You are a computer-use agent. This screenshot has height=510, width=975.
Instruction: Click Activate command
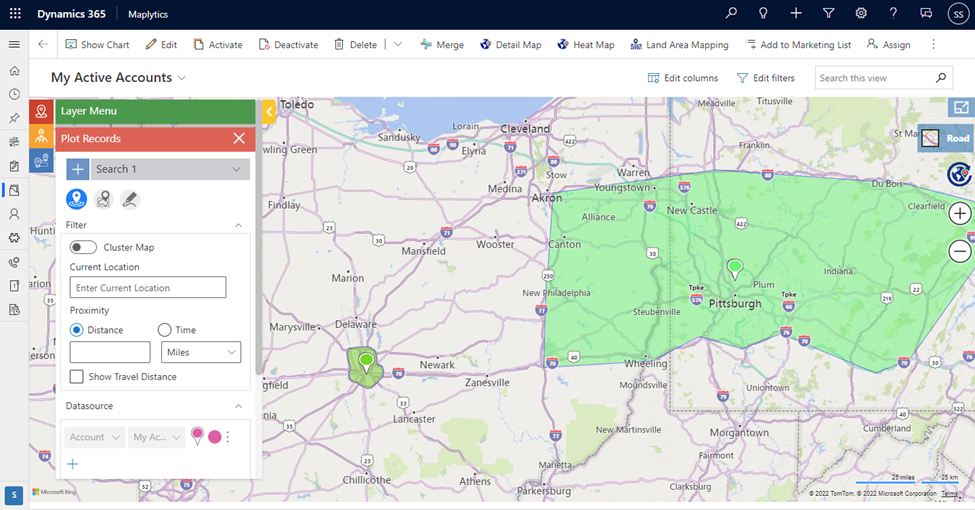tap(218, 45)
